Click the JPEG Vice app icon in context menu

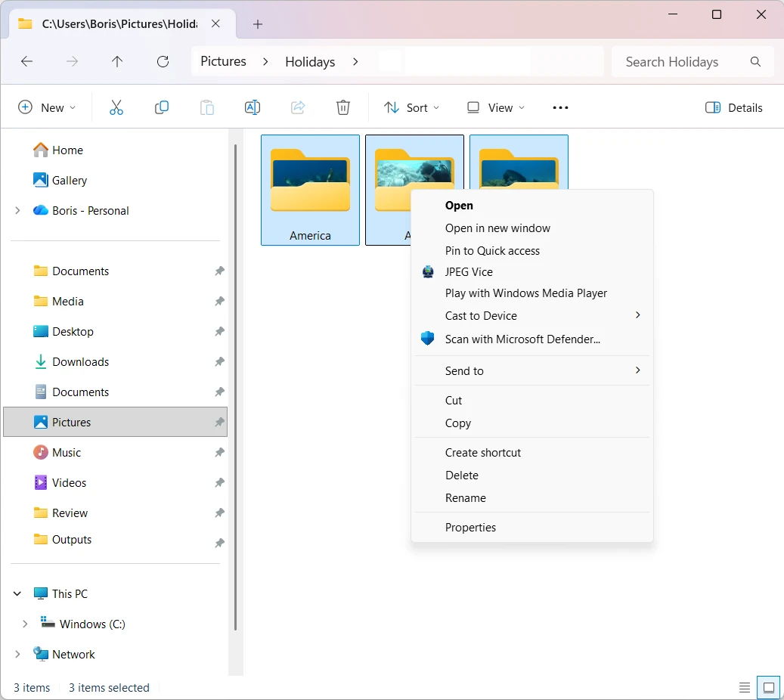[x=428, y=271]
